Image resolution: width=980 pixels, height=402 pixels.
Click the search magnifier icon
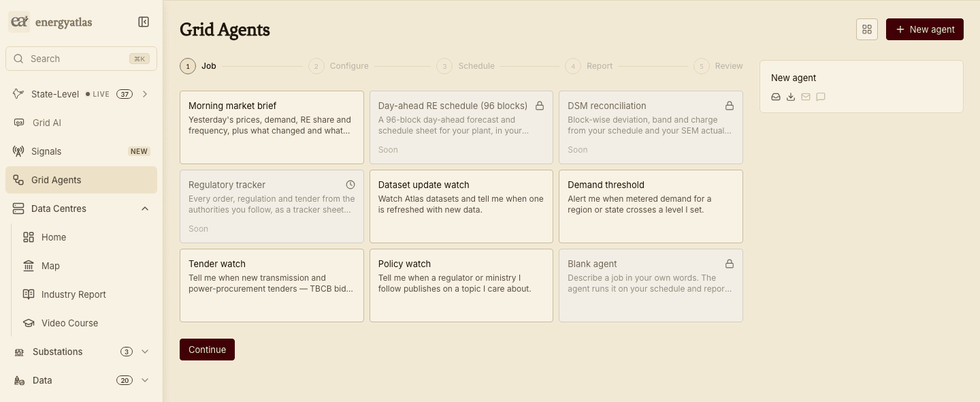click(x=18, y=59)
